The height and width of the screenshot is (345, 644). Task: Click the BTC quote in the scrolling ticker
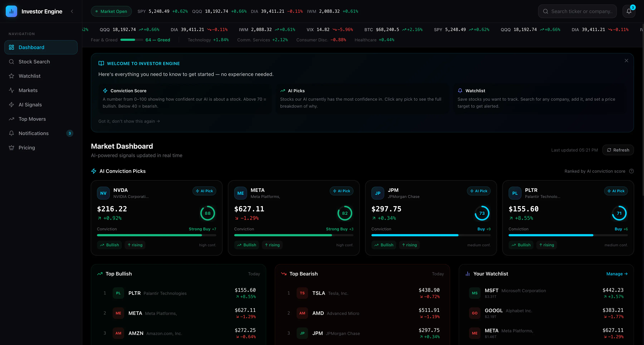click(394, 30)
